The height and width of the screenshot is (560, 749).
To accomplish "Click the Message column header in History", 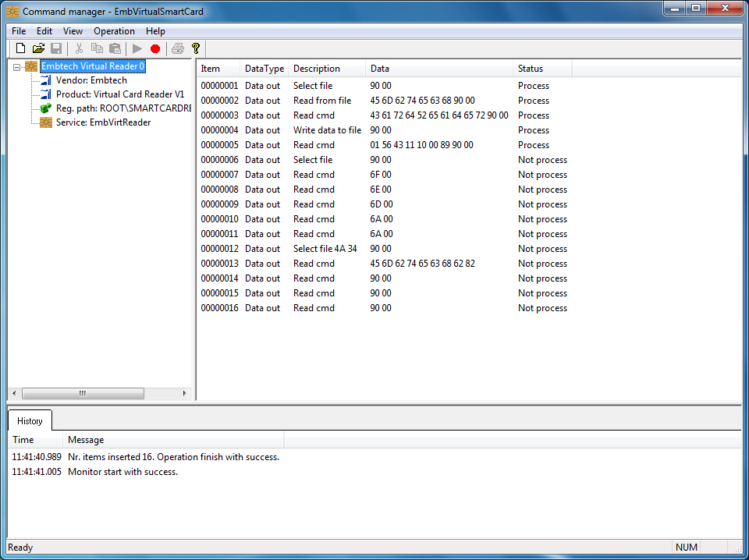I will [173, 440].
